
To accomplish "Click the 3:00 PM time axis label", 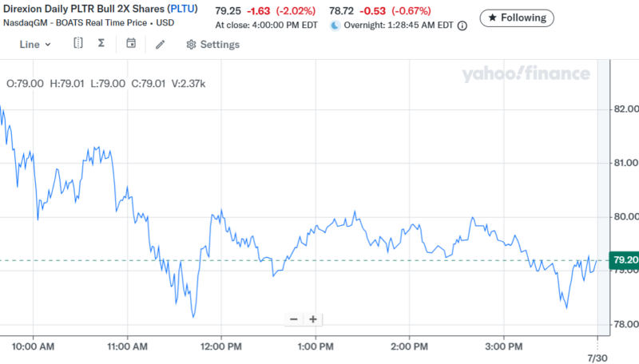I will 503,346.
